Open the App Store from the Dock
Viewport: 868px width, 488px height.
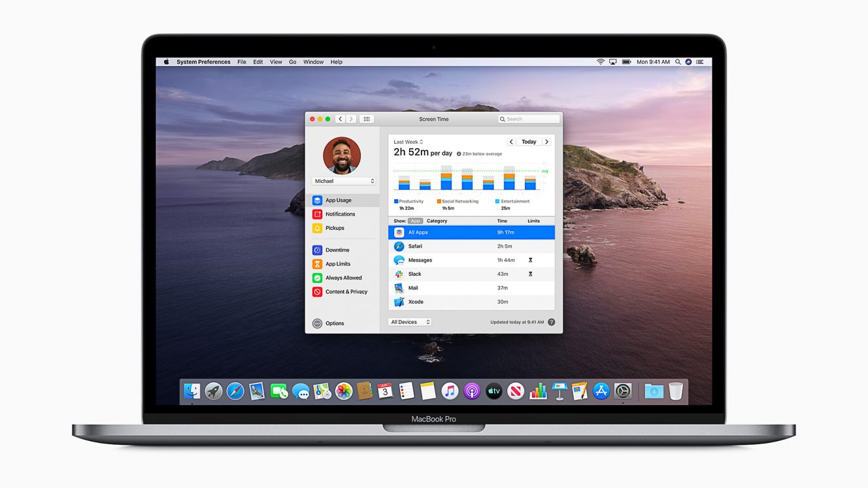pyautogui.click(x=601, y=391)
